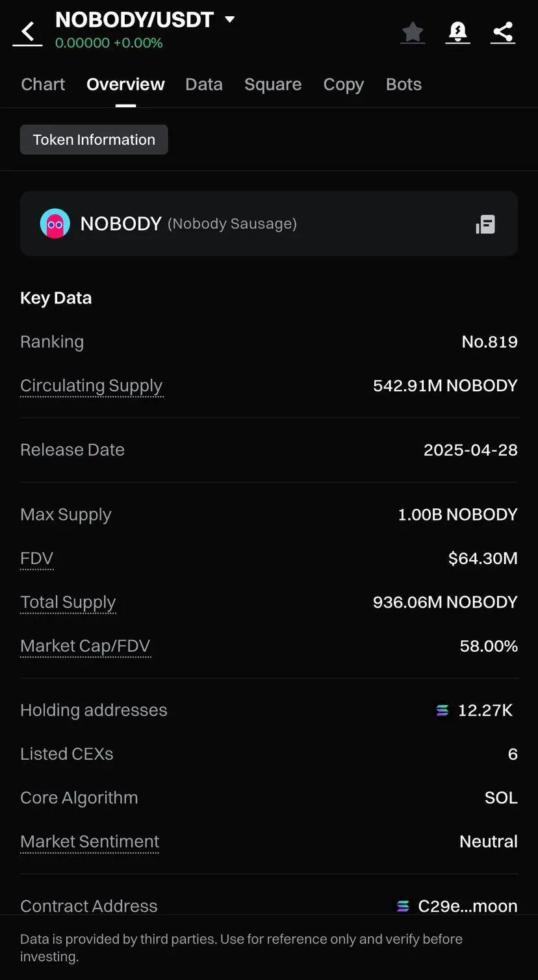Viewport: 538px width, 980px height.
Task: Tap the back arrow icon
Action: click(x=27, y=32)
